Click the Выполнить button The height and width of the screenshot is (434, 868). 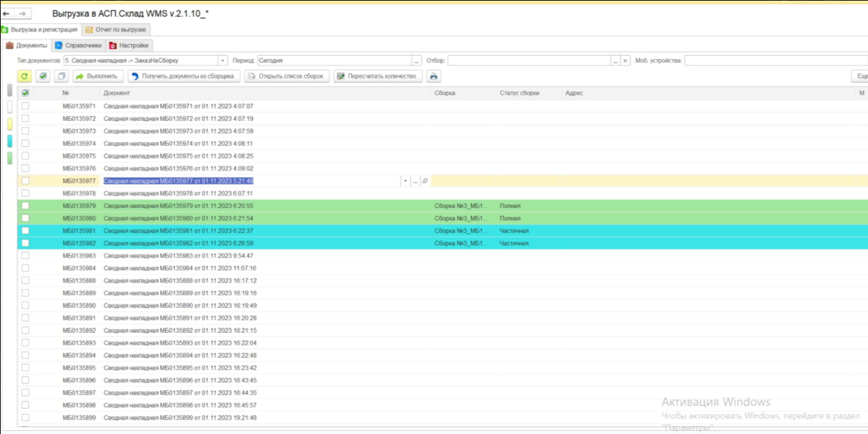click(x=97, y=76)
